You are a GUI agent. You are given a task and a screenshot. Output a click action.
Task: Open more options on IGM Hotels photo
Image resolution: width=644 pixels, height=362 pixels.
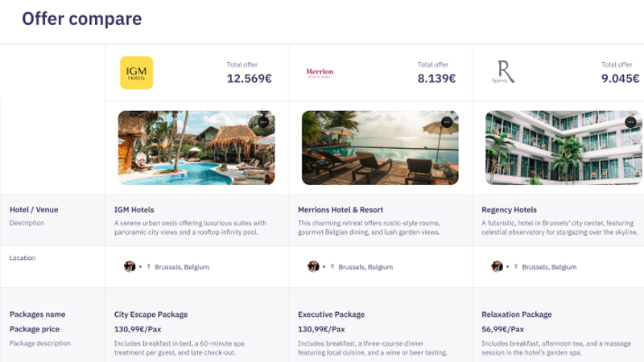pyautogui.click(x=263, y=122)
